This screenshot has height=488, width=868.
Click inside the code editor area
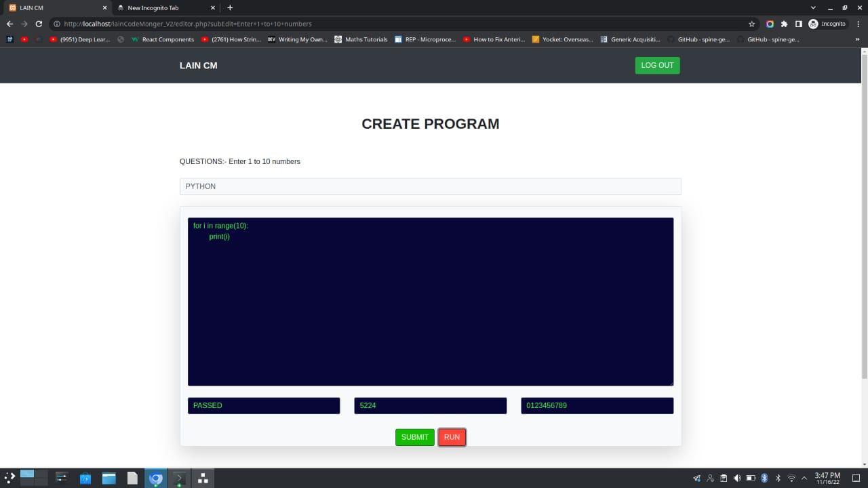[x=430, y=302]
